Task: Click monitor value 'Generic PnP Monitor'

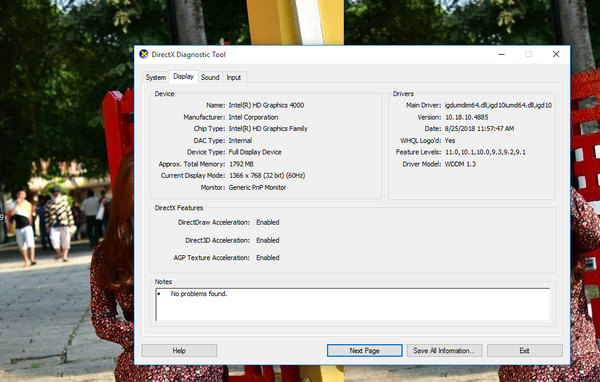Action: pyautogui.click(x=258, y=188)
